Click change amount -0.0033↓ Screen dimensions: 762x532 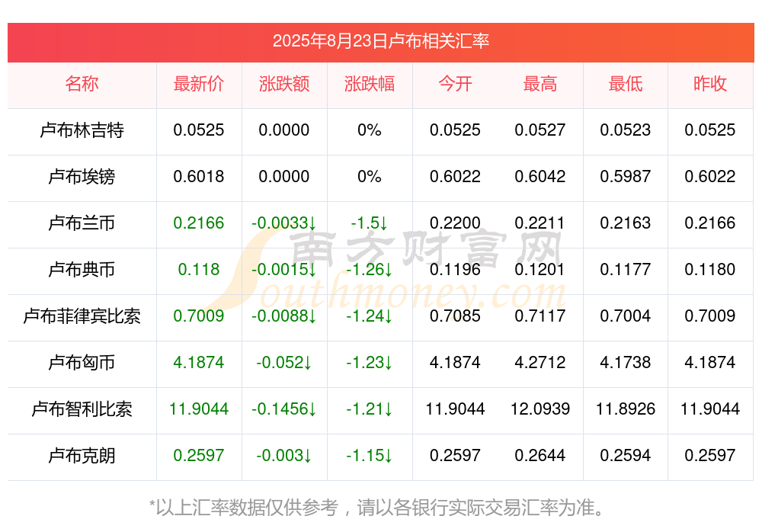point(284,223)
